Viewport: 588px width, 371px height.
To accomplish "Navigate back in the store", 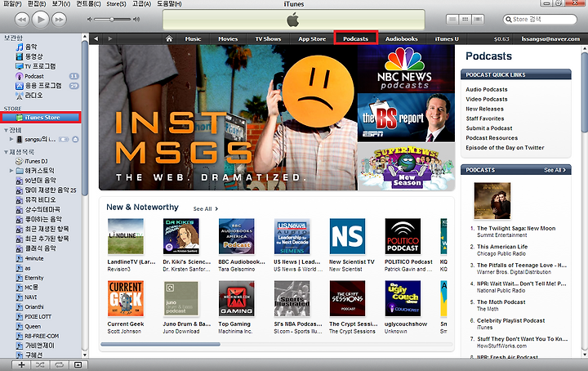I will [x=96, y=38].
